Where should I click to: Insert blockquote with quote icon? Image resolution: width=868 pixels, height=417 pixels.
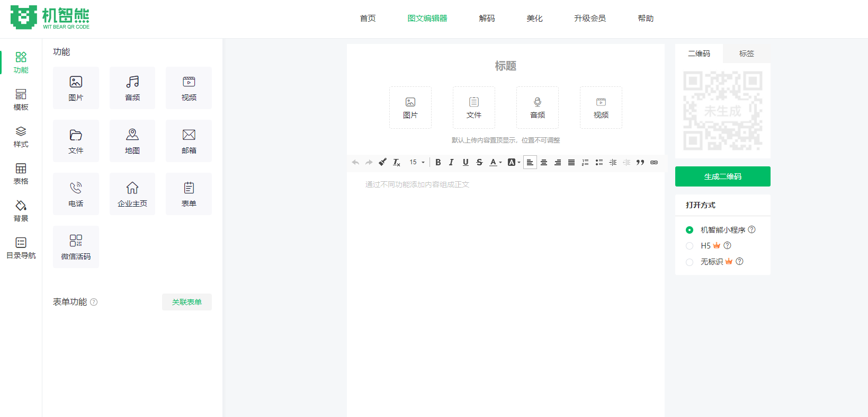640,163
